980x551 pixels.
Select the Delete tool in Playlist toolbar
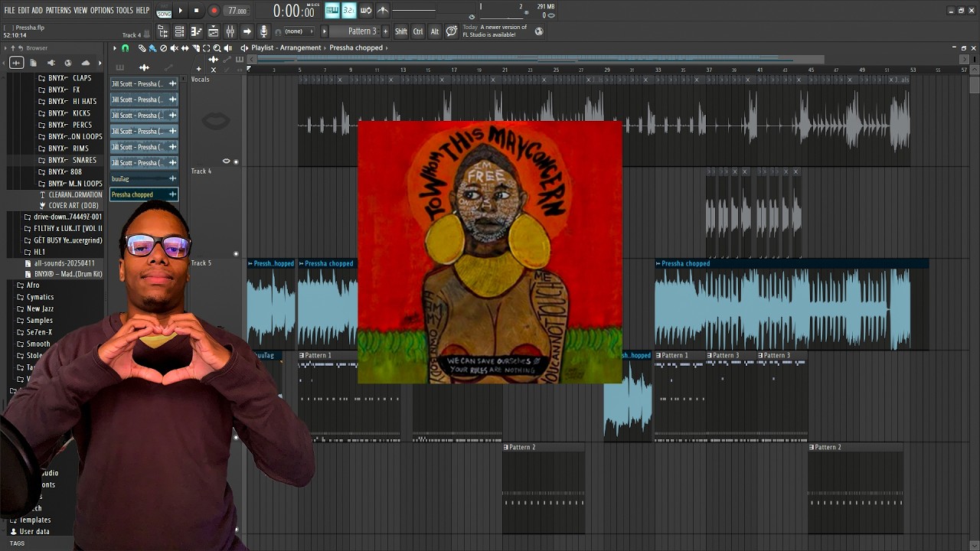tap(163, 48)
